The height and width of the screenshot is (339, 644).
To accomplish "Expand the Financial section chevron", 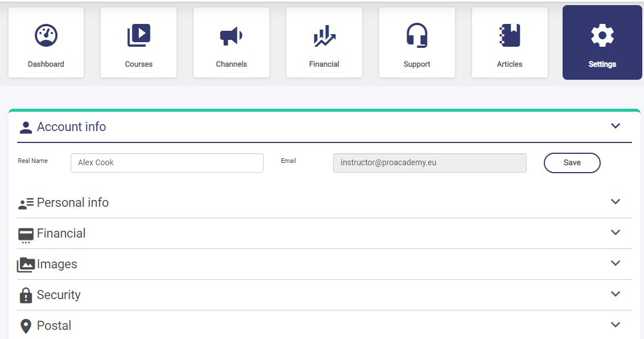I will tap(615, 232).
